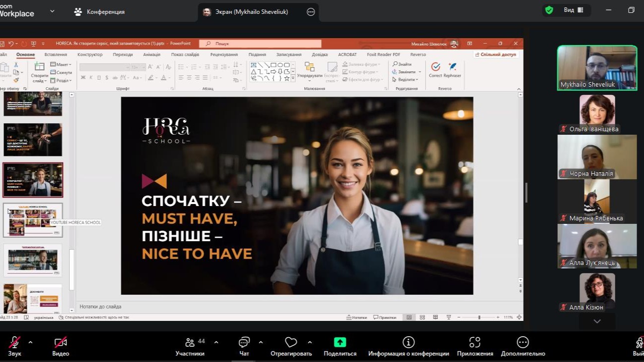Click Дополнительно more options icon
Screen dimensions: 644x362
[x=523, y=342]
